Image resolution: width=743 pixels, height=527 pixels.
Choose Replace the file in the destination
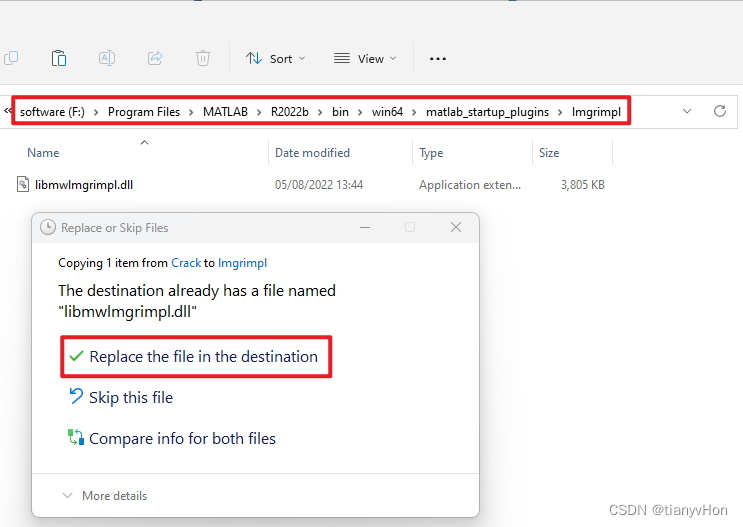[x=203, y=356]
